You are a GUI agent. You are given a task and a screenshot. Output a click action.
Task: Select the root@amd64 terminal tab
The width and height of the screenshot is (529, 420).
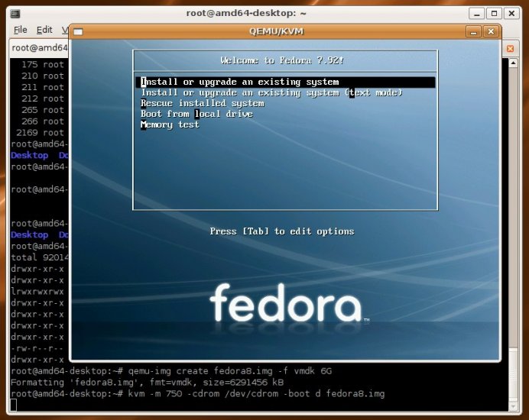40,48
